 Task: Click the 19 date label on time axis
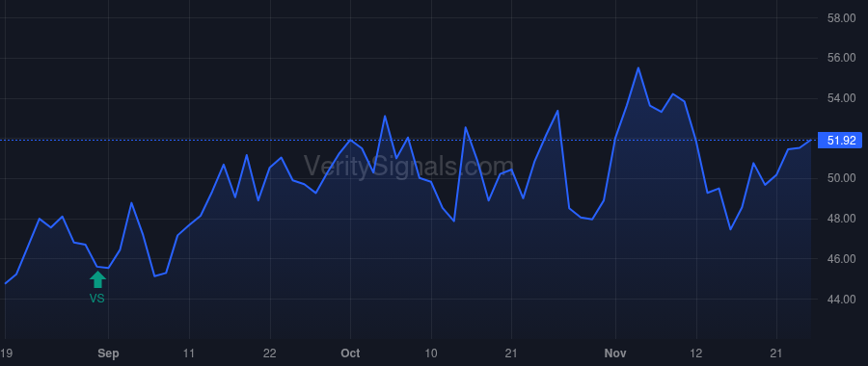pos(6,353)
